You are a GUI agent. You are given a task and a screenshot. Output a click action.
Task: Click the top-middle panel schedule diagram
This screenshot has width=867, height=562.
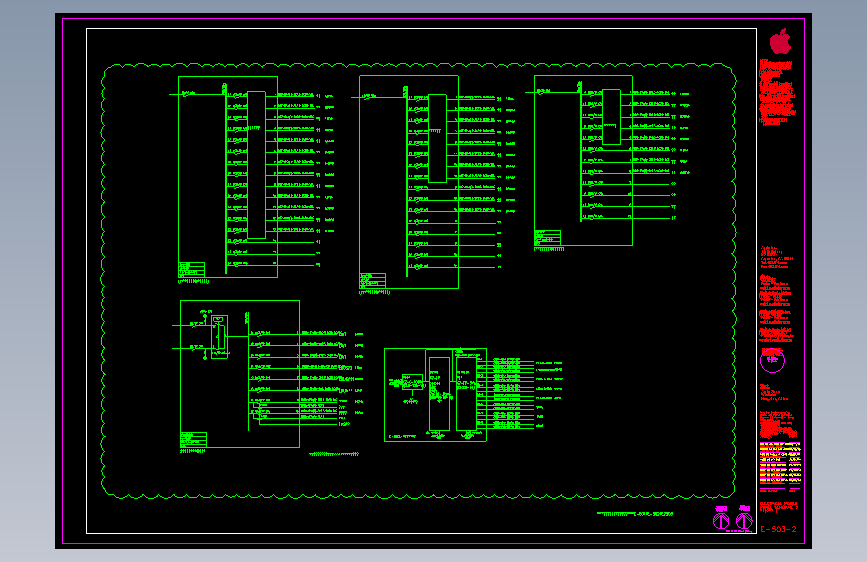(x=433, y=184)
